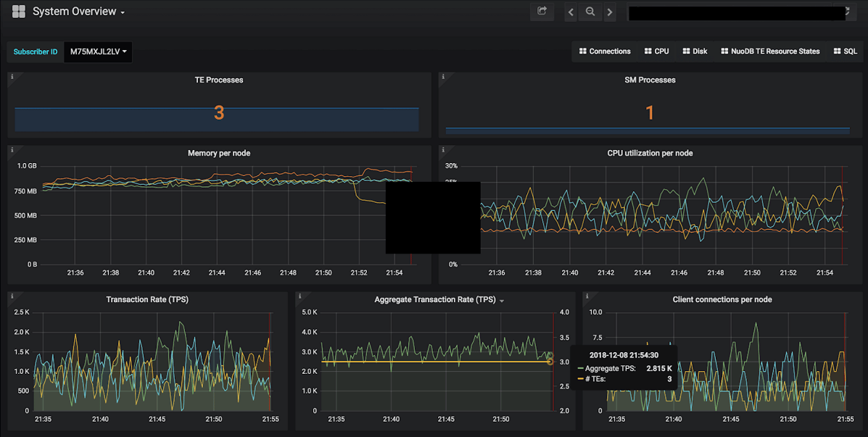Navigate to the SQL dashboard link
The width and height of the screenshot is (868, 437).
(x=846, y=51)
